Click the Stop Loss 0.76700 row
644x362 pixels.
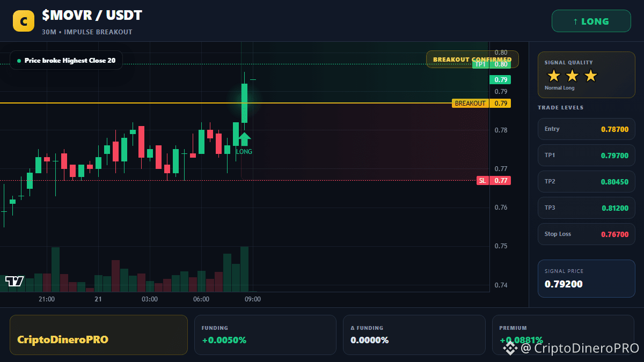(587, 234)
